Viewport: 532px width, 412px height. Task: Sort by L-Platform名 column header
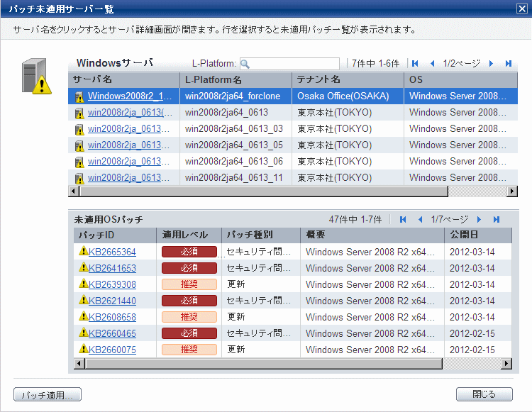point(235,79)
